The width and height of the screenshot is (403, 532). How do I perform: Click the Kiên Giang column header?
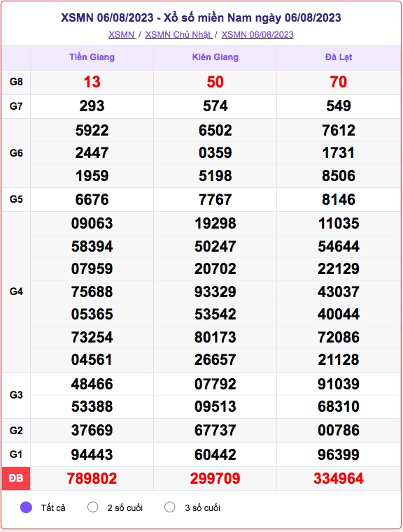coord(215,57)
